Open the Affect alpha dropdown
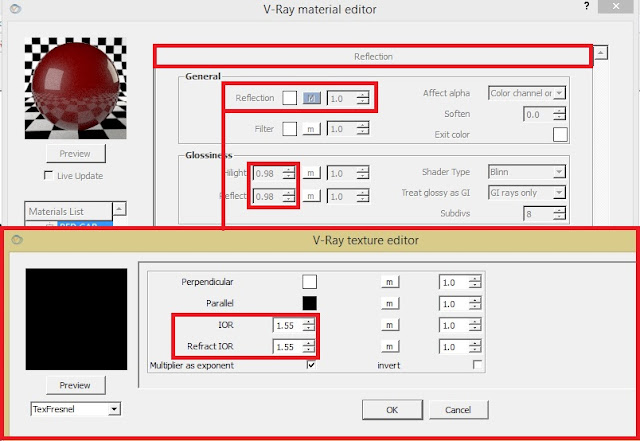The height and width of the screenshot is (441, 640). pos(527,93)
